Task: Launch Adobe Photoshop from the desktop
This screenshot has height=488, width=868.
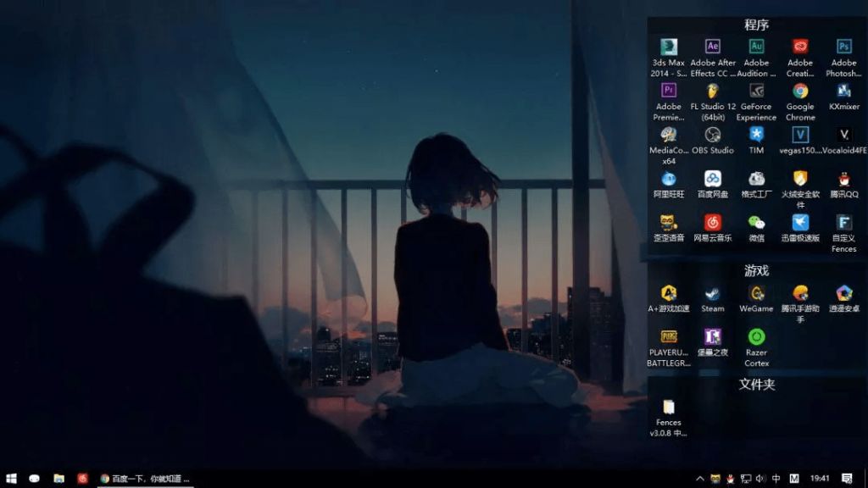Action: pyautogui.click(x=843, y=47)
